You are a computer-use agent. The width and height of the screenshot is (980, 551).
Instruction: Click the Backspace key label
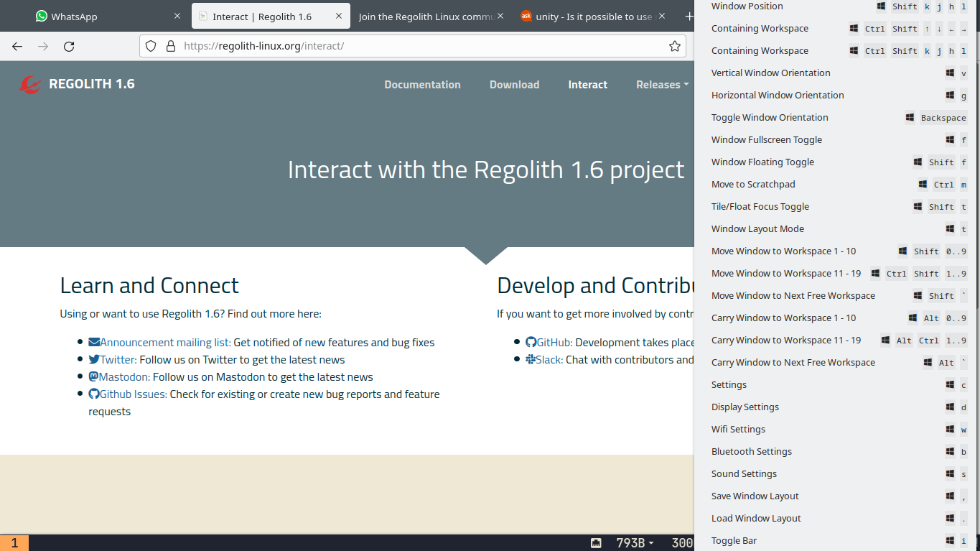(943, 118)
